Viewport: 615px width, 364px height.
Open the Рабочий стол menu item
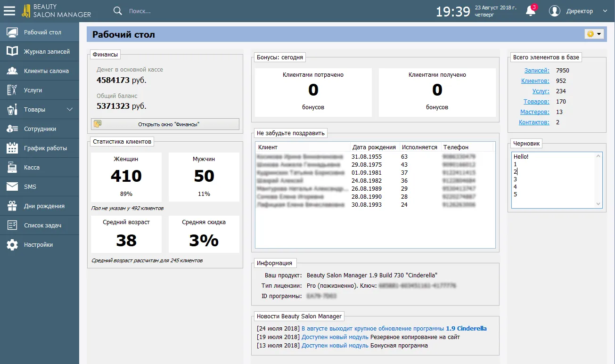click(40, 32)
